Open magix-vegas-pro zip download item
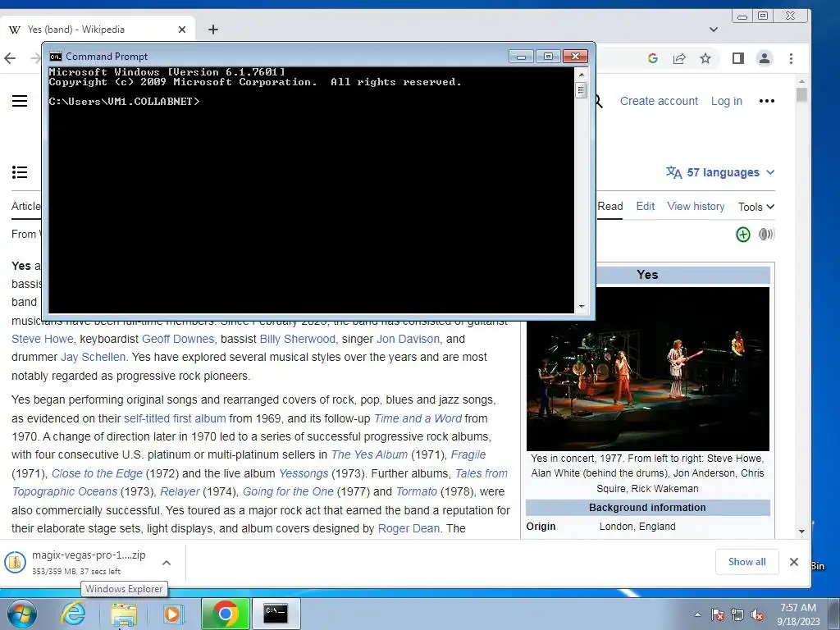 [x=80, y=563]
